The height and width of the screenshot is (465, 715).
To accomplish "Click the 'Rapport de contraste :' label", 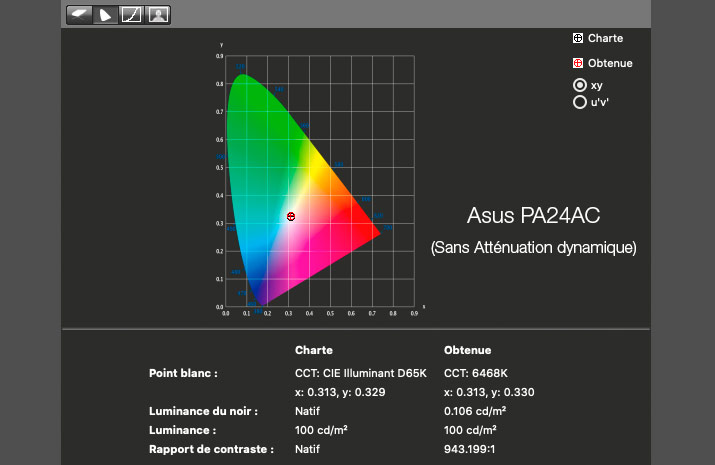I will tap(211, 449).
